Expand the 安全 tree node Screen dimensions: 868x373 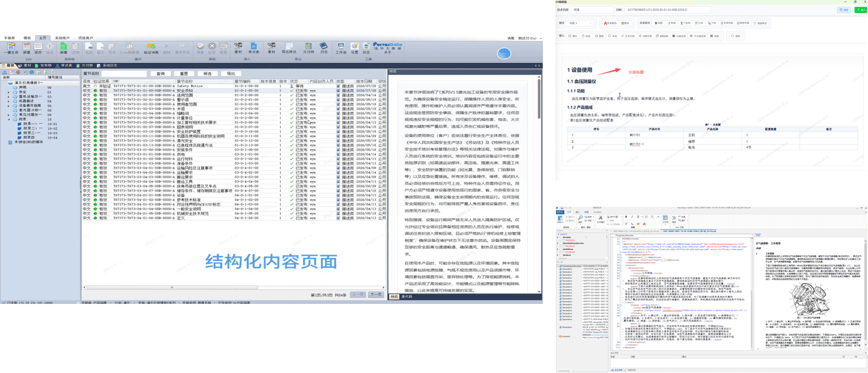pyautogui.click(x=8, y=92)
